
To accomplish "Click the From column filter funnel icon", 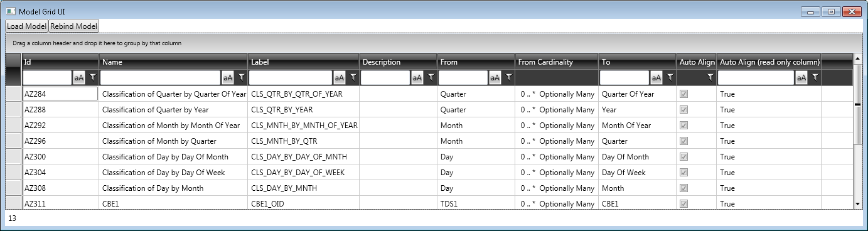I will pos(508,77).
